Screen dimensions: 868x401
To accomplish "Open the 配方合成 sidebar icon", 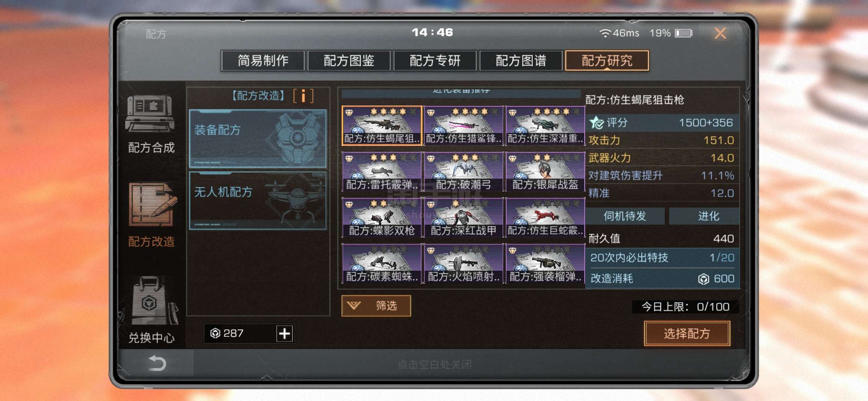I will click(151, 114).
